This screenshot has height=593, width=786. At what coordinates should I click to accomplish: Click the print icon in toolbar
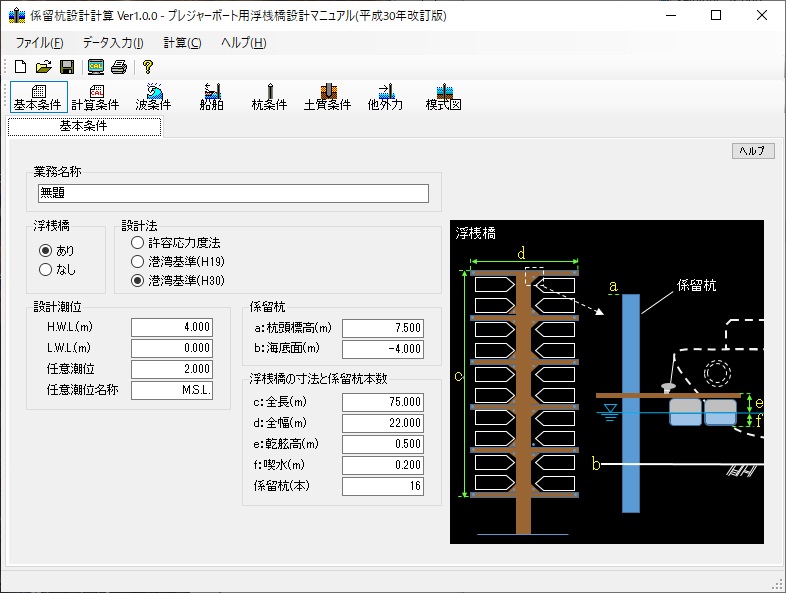[119, 67]
